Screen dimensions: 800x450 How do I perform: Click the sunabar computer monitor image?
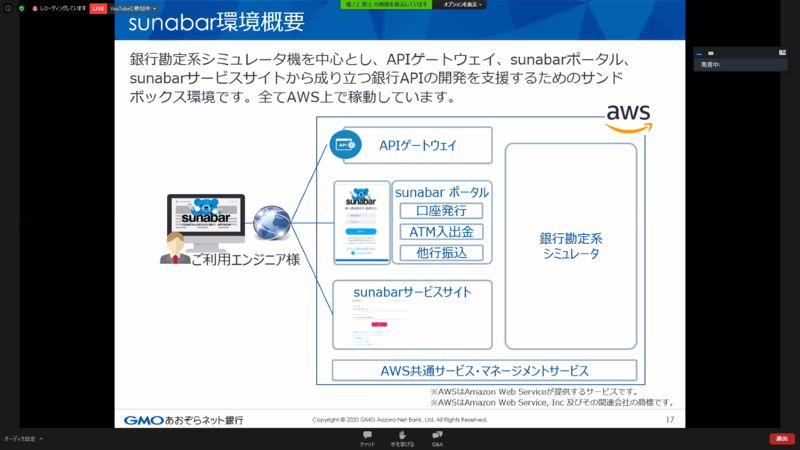tap(206, 222)
